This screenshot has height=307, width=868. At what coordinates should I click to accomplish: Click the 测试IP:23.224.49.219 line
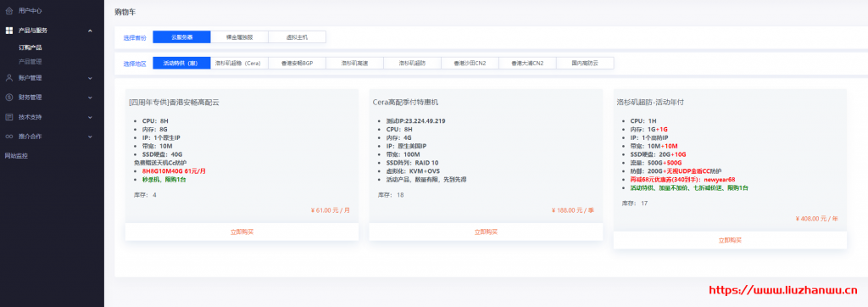[x=415, y=120]
